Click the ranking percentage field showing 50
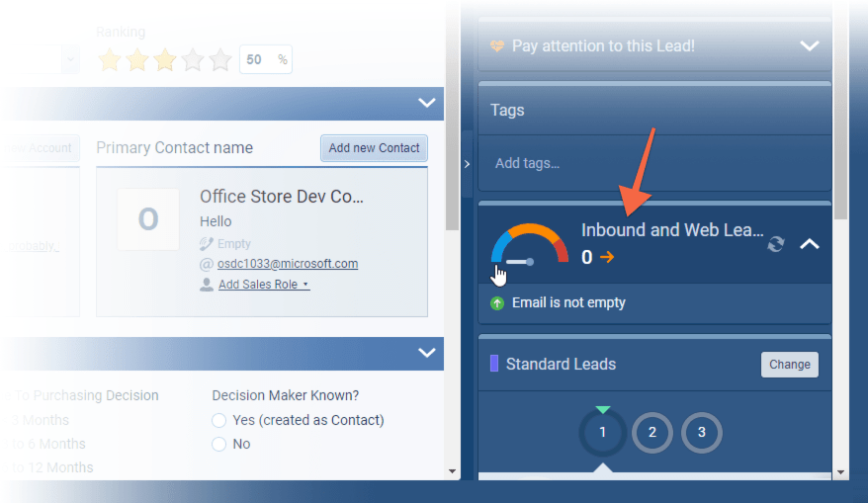The width and height of the screenshot is (868, 503). click(255, 60)
